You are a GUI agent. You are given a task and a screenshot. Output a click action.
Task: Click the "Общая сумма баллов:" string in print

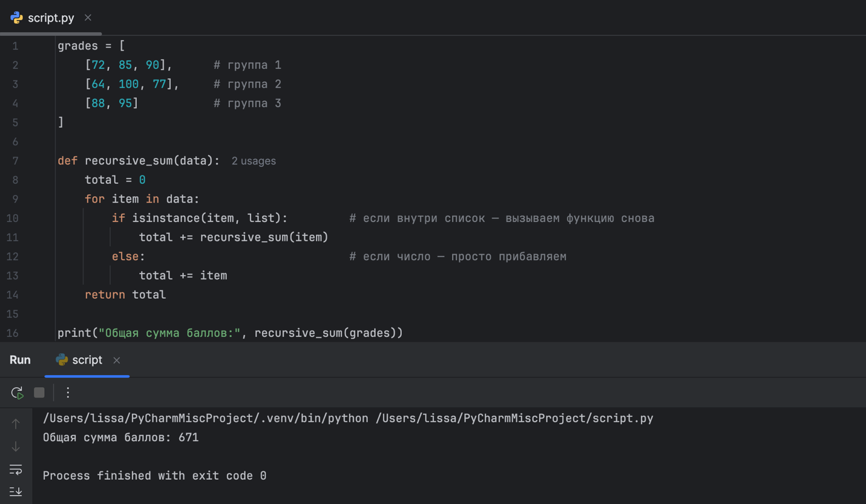click(x=169, y=333)
